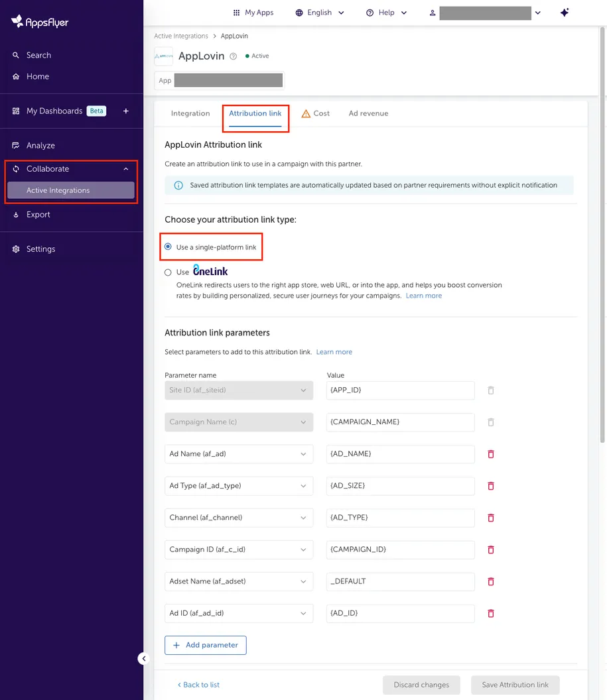The image size is (607, 700).
Task: Click the AI sparkle icon in the top bar
Action: click(565, 11)
